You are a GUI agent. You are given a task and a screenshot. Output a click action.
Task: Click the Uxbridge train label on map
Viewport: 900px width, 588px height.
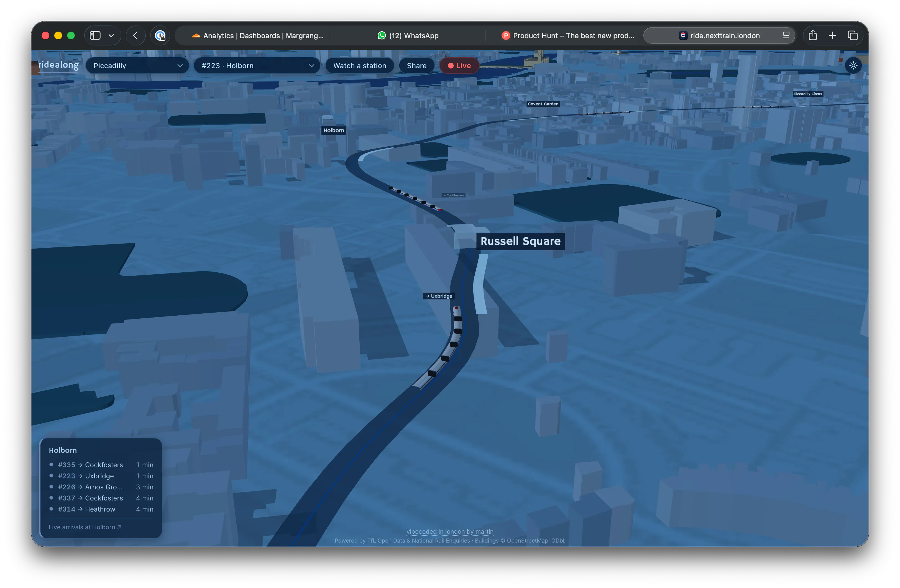coord(438,296)
